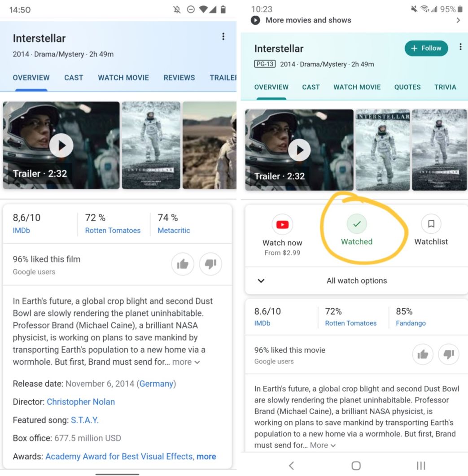
Task: Tap the Android home navigation button
Action: pyautogui.click(x=356, y=465)
